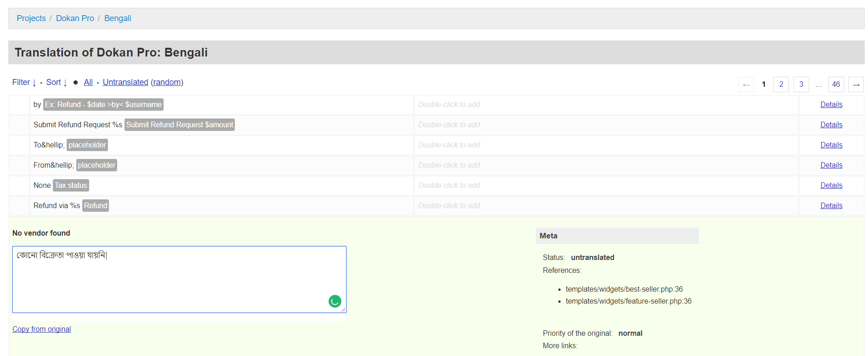The width and height of the screenshot is (868, 356).
Task: Open Details for the From&hellip; row
Action: [831, 165]
